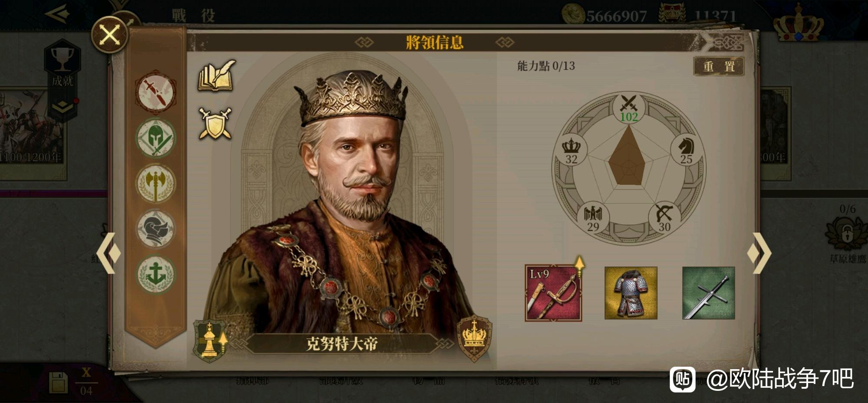Open the shield with crossed swords icon
The height and width of the screenshot is (403, 868).
(215, 124)
